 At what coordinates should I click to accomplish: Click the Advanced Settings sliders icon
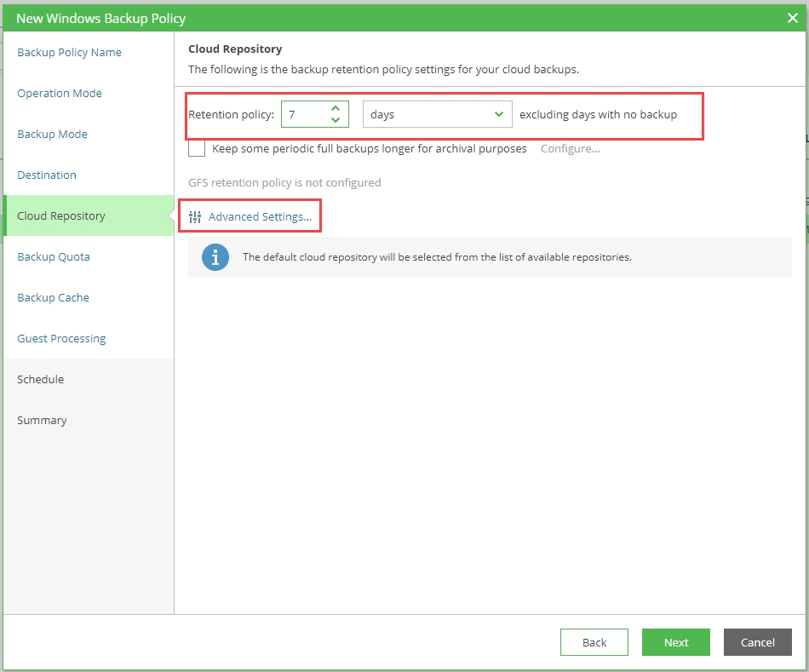195,217
